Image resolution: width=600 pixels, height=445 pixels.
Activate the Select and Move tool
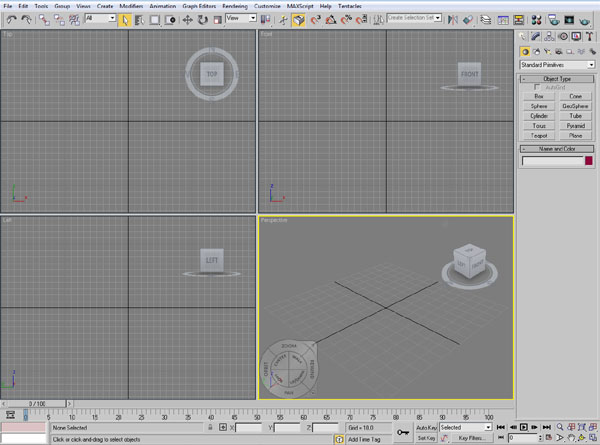coord(188,20)
